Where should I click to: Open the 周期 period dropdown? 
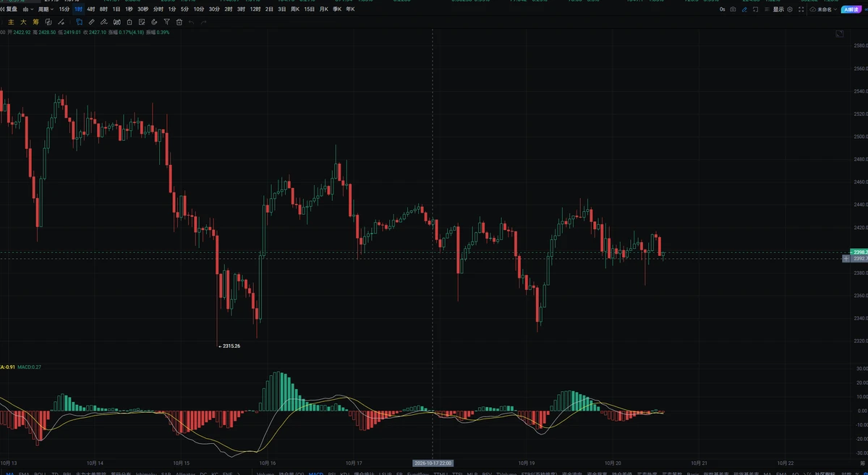coord(46,9)
